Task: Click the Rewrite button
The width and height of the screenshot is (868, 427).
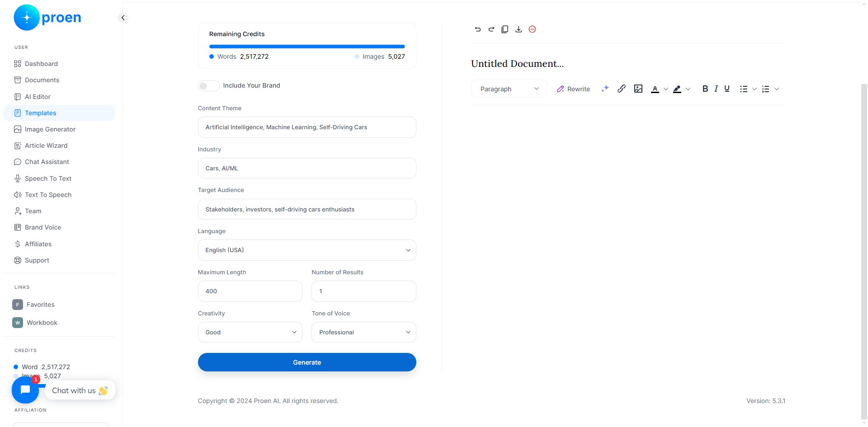Action: (573, 89)
